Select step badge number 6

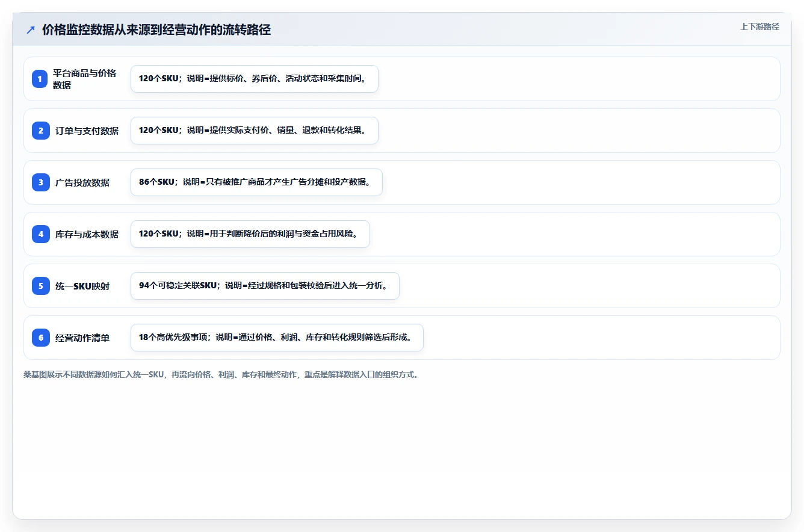click(40, 338)
